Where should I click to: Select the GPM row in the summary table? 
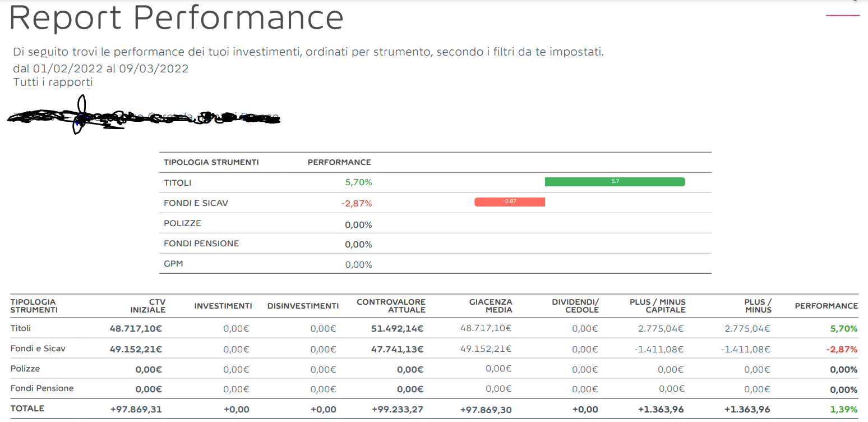(173, 264)
